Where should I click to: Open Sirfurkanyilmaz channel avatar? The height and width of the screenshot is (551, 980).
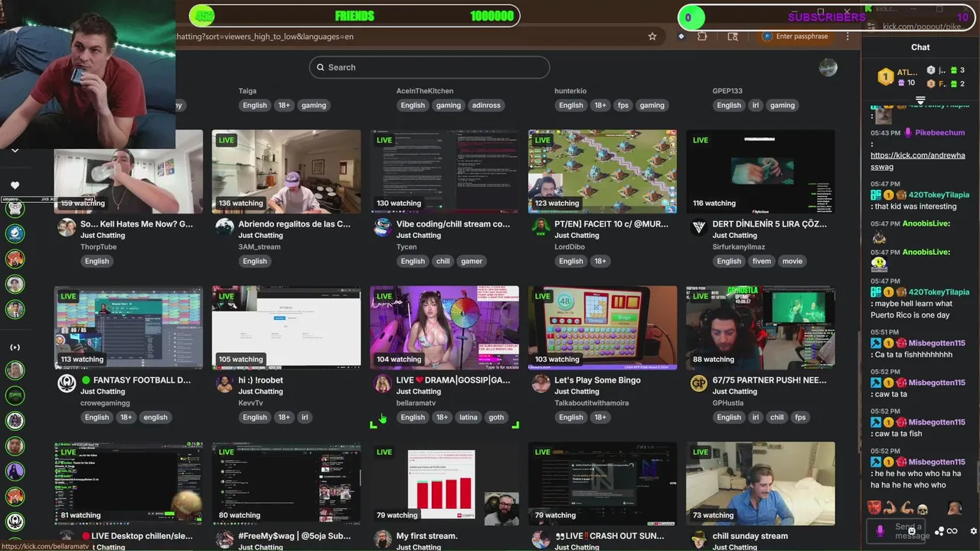coord(698,226)
